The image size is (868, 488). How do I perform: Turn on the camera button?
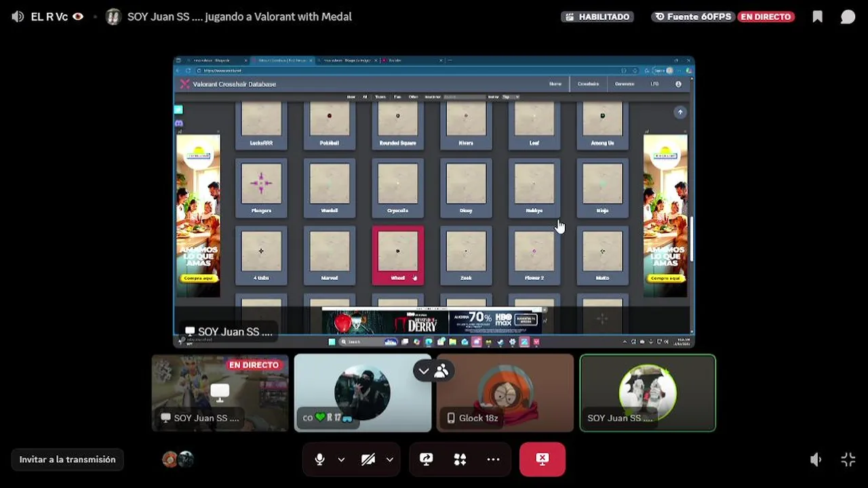[368, 460]
